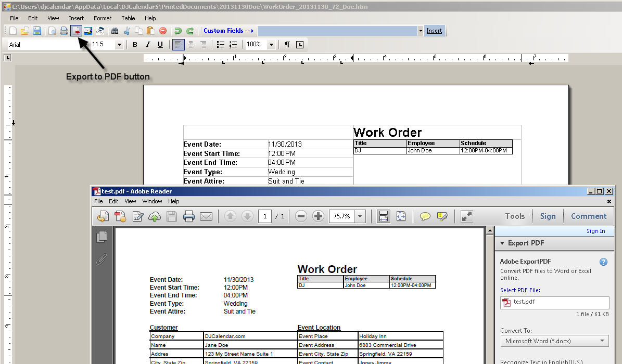Image resolution: width=622 pixels, height=364 pixels.
Task: Open the Insert menu in the editor
Action: pos(76,18)
